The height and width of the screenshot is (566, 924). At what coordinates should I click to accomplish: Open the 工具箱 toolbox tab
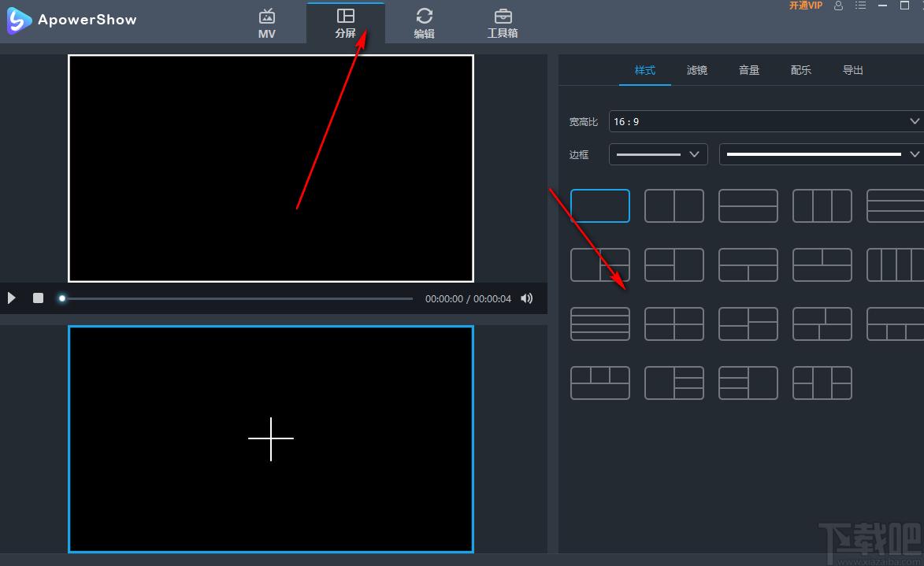click(x=503, y=24)
